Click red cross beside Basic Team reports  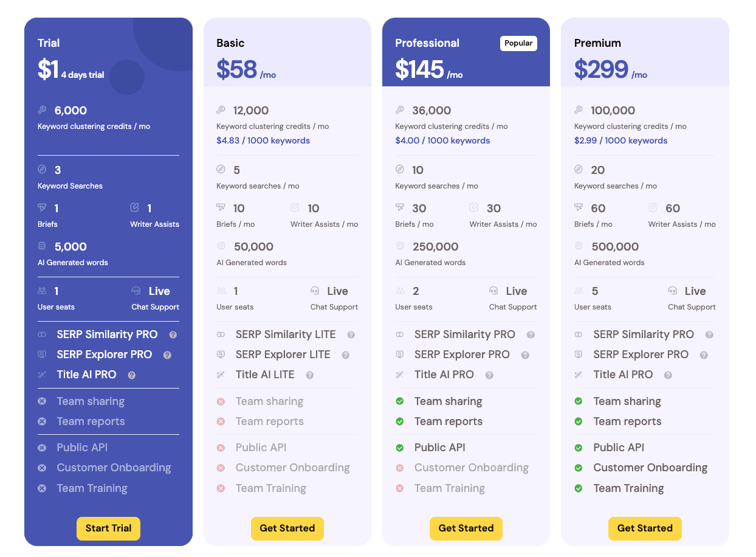[x=221, y=421]
